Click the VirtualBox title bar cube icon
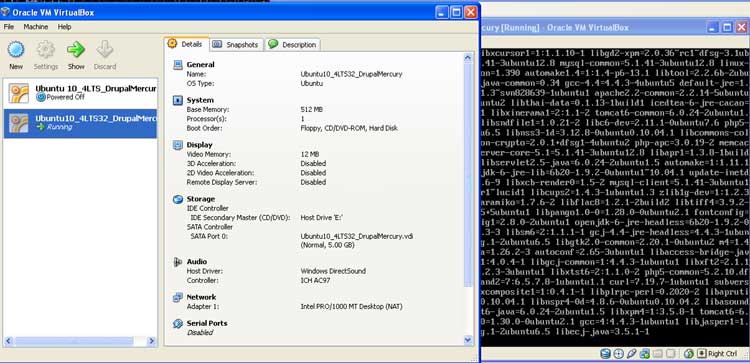750x363 pixels. point(5,11)
